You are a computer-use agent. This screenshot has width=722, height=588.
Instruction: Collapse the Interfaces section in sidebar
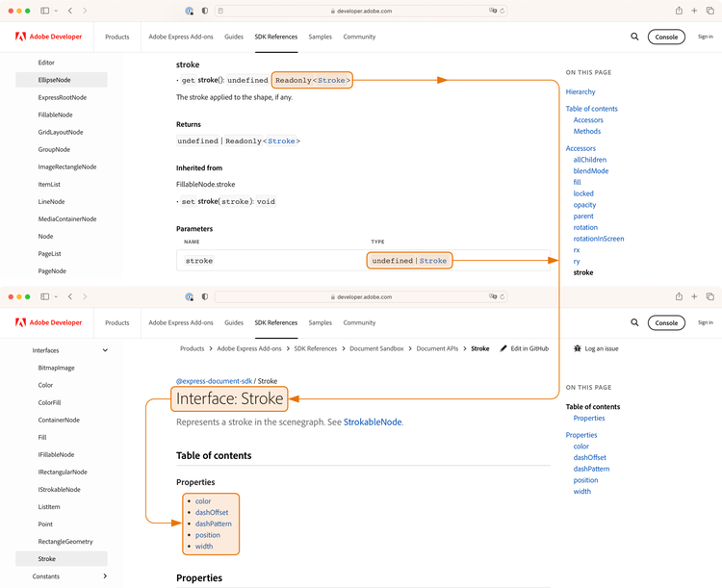(x=105, y=351)
